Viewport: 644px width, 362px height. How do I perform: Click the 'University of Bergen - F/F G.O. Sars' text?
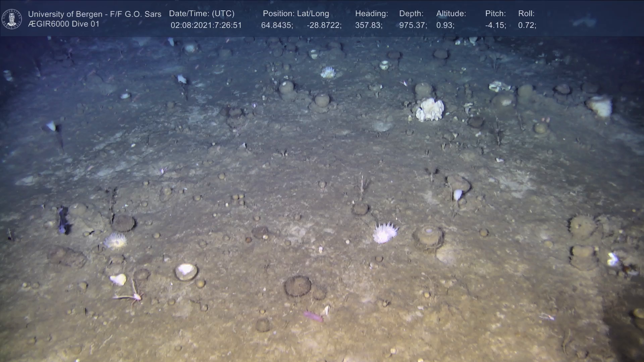tap(95, 14)
